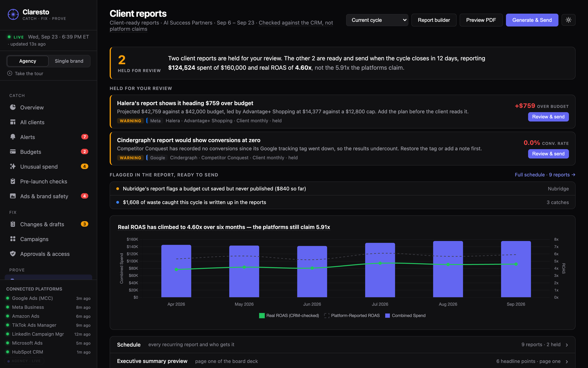This screenshot has width=588, height=368.
Task: Switch to Agency view
Action: [x=28, y=61]
